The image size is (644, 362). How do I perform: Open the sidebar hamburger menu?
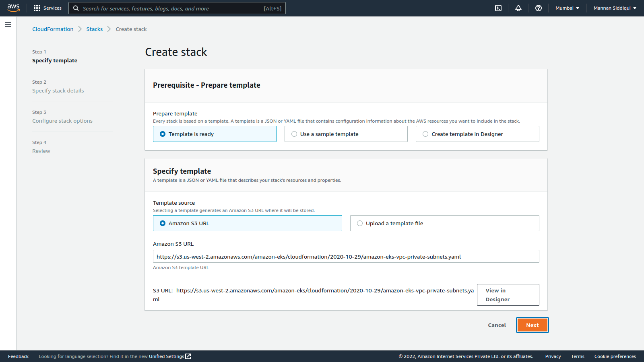[8, 25]
